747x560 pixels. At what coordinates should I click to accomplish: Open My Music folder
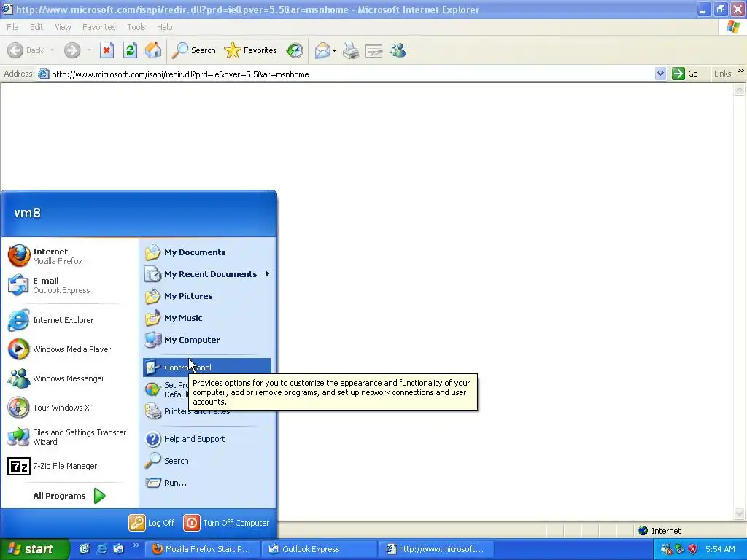pyautogui.click(x=207, y=318)
